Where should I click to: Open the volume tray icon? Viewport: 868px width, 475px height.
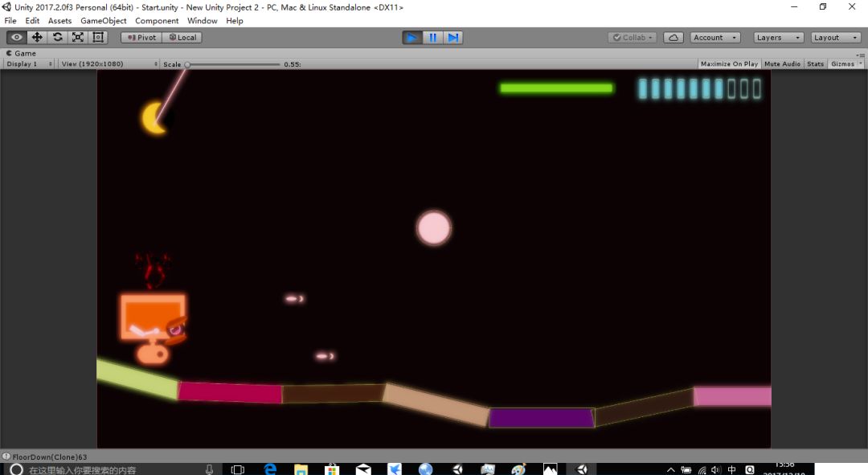(x=716, y=470)
